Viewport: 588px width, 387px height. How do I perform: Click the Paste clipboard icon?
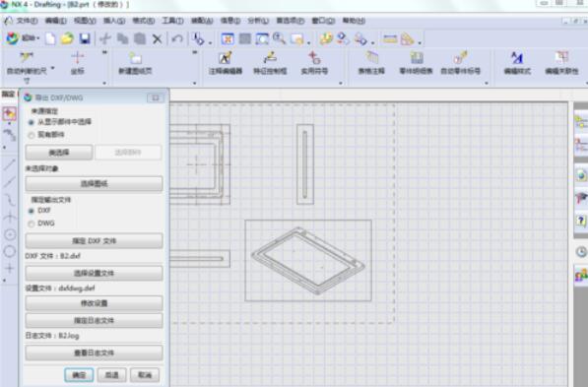click(x=140, y=38)
